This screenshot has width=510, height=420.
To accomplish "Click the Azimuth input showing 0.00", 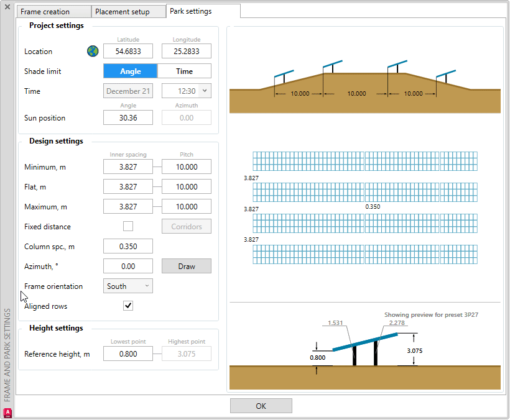I will (127, 266).
